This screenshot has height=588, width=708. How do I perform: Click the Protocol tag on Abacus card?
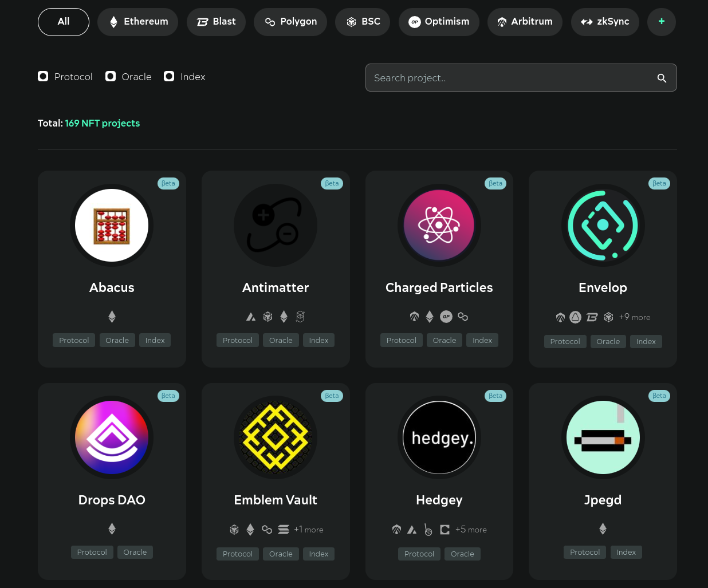[74, 340]
